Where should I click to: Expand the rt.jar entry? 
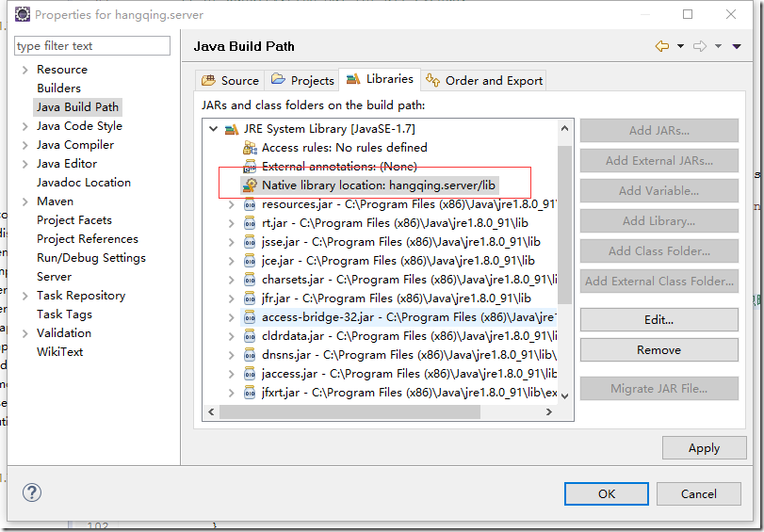pos(232,223)
